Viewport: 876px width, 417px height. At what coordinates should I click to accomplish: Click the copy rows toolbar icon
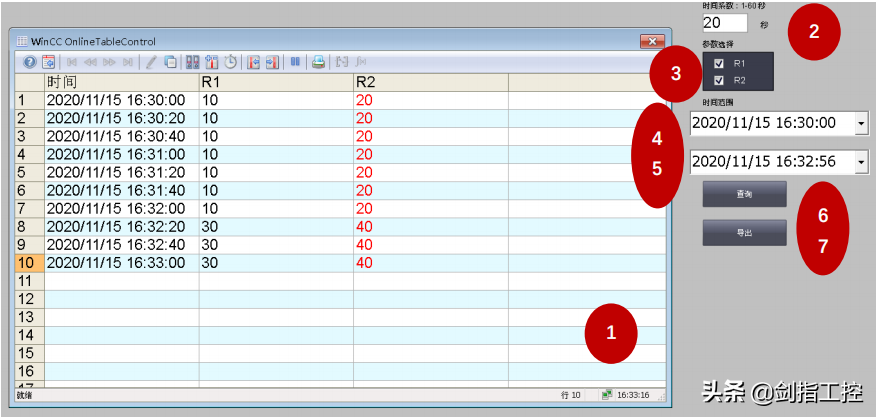click(171, 62)
